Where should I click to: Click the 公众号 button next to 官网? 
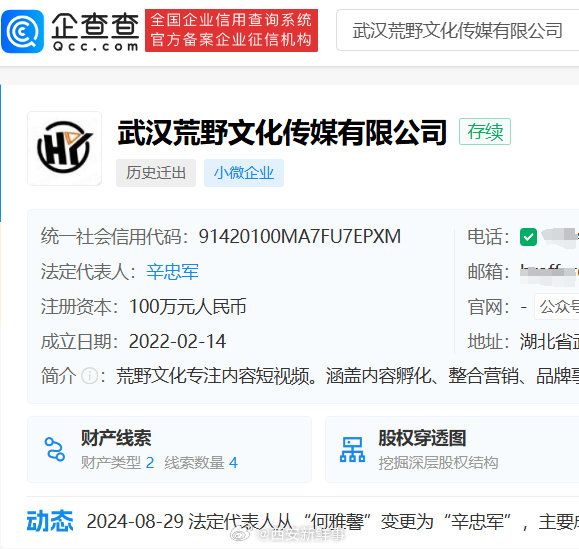click(557, 306)
